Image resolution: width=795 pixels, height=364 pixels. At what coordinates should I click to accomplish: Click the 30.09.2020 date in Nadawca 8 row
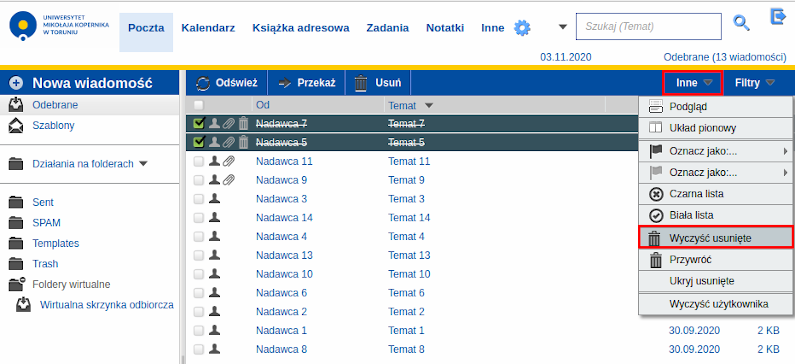pyautogui.click(x=694, y=349)
